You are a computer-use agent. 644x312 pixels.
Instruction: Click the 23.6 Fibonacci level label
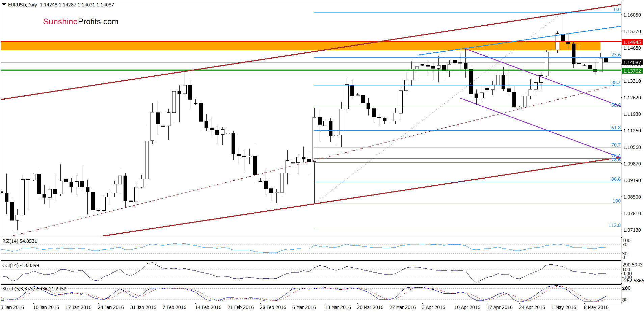tap(616, 55)
